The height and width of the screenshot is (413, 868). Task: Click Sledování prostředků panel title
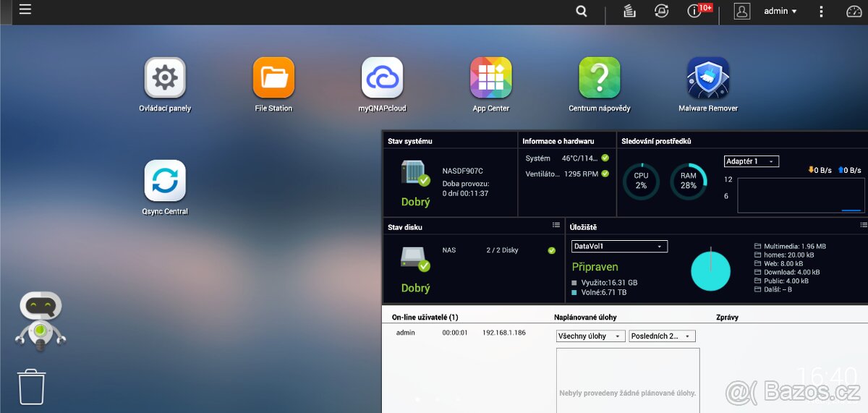tap(656, 141)
